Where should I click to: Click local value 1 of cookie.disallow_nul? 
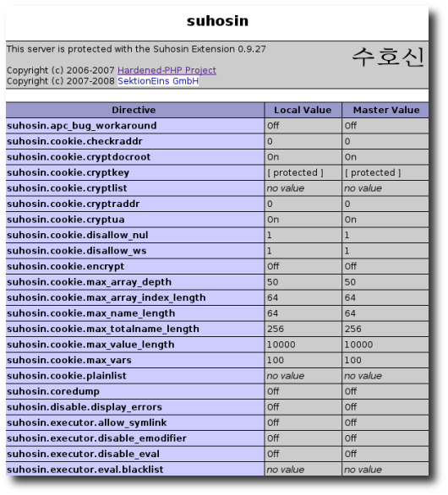[x=269, y=235]
